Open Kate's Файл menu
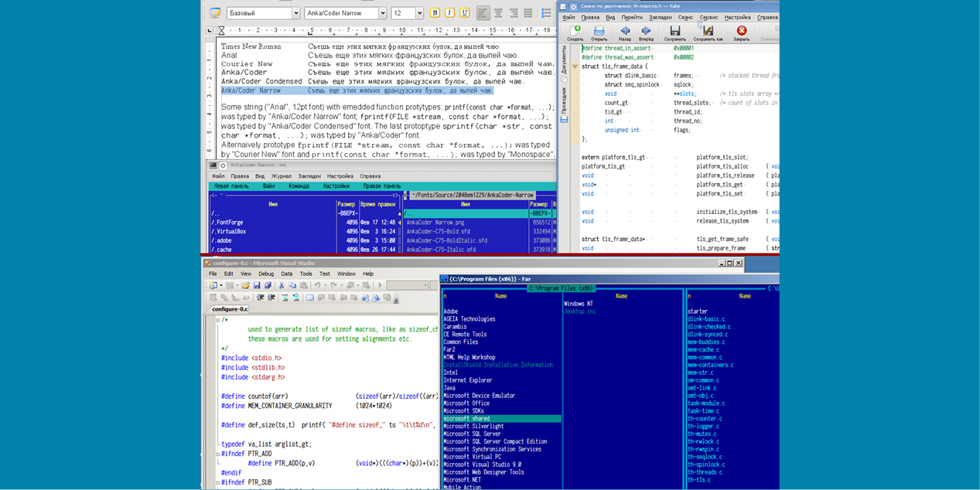Screen dimensions: 980x490 [x=569, y=17]
